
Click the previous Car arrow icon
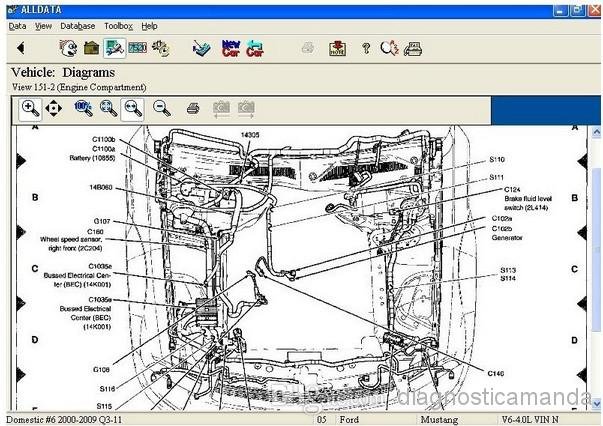255,48
